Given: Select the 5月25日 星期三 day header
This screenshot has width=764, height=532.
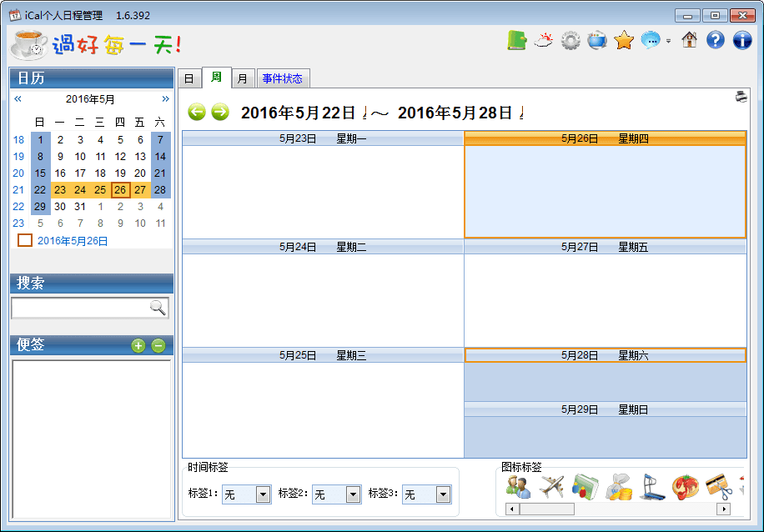Looking at the screenshot, I should (323, 355).
